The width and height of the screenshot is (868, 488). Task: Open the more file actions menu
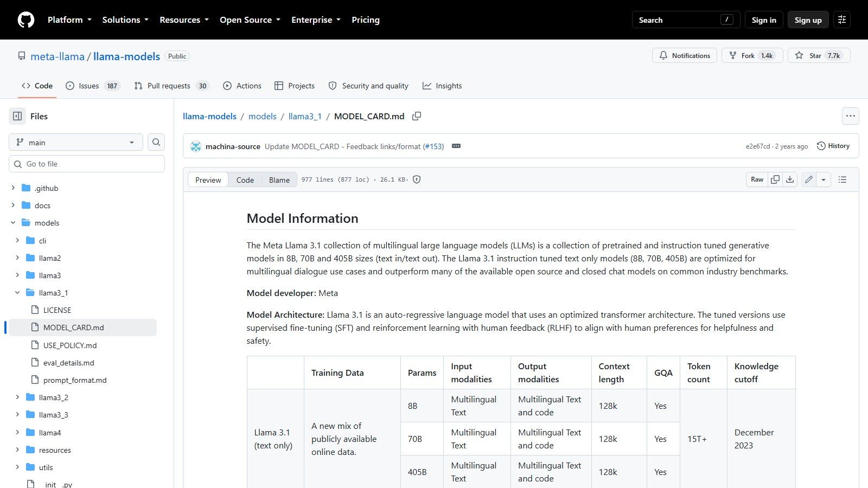(851, 116)
